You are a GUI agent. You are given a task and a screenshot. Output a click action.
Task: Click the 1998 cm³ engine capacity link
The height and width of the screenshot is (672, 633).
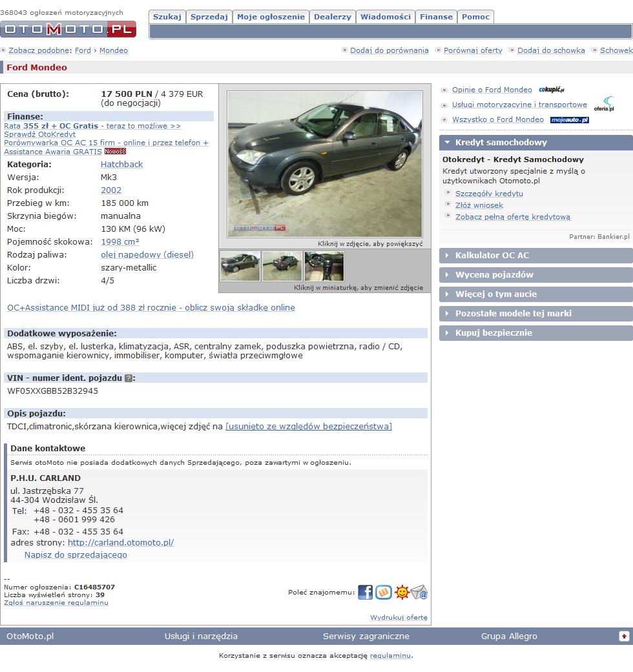tap(120, 241)
